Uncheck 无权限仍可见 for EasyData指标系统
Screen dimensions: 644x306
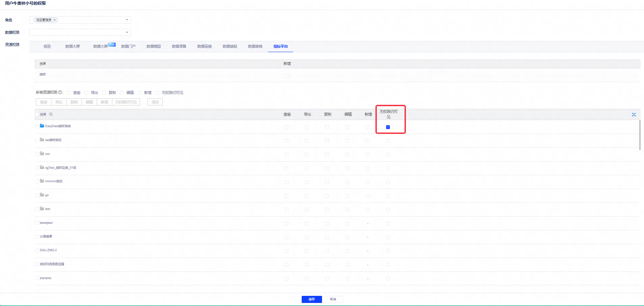click(x=388, y=127)
